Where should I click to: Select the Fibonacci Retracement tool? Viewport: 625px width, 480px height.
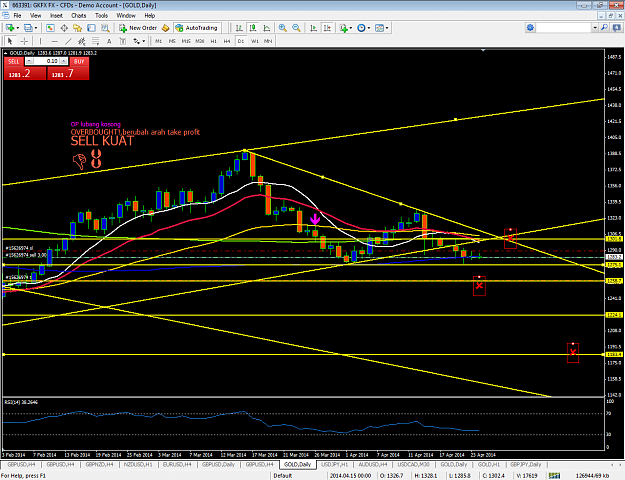click(x=95, y=41)
